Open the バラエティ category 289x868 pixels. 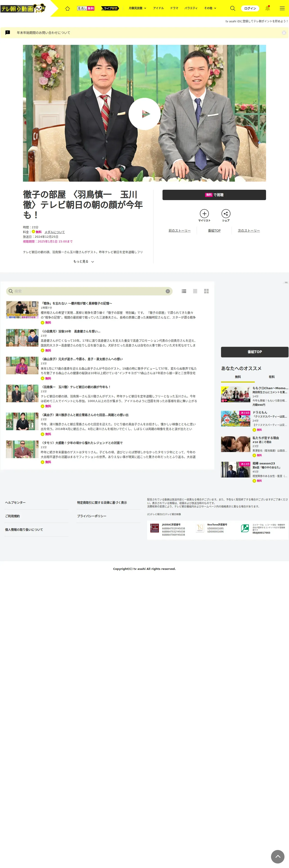(x=191, y=8)
